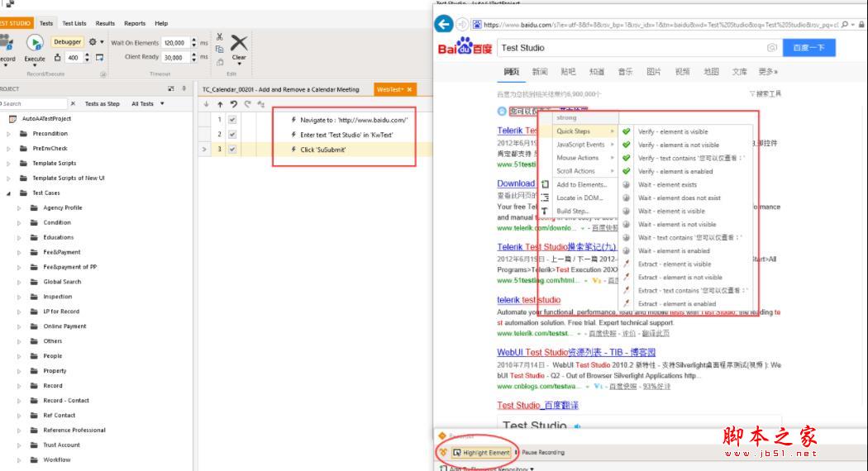
Task: Click the redo arrow icon in step toolbar
Action: (x=247, y=104)
